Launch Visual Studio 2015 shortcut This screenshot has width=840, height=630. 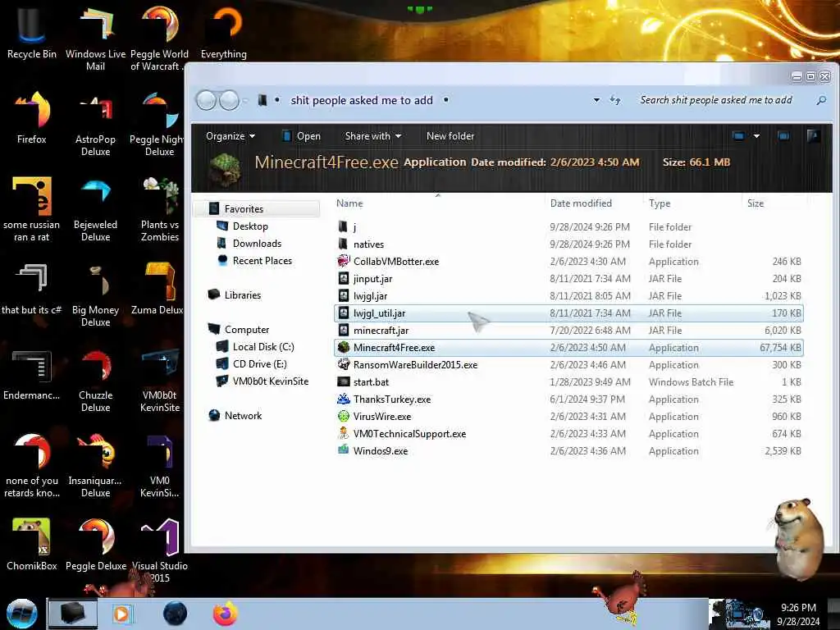click(160, 550)
